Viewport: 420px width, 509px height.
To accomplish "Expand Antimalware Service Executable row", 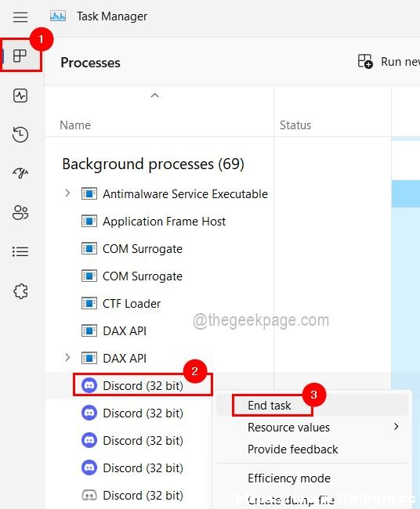I will click(67, 193).
